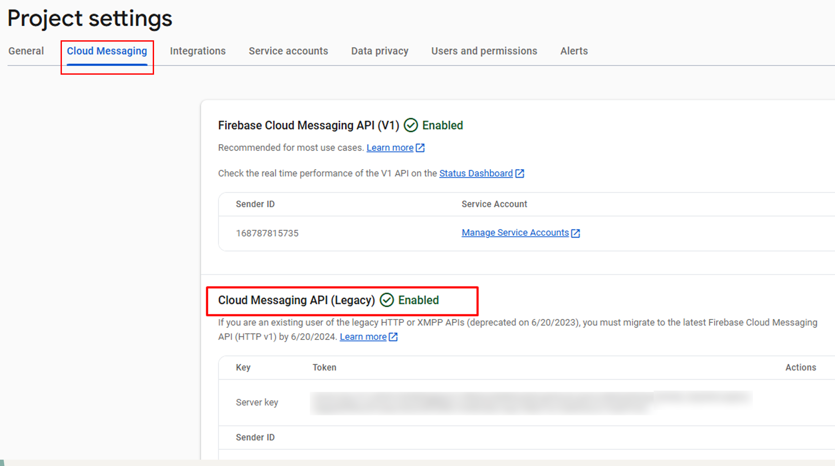
Task: Click Sender ID row label in Legacy table
Action: tap(255, 437)
